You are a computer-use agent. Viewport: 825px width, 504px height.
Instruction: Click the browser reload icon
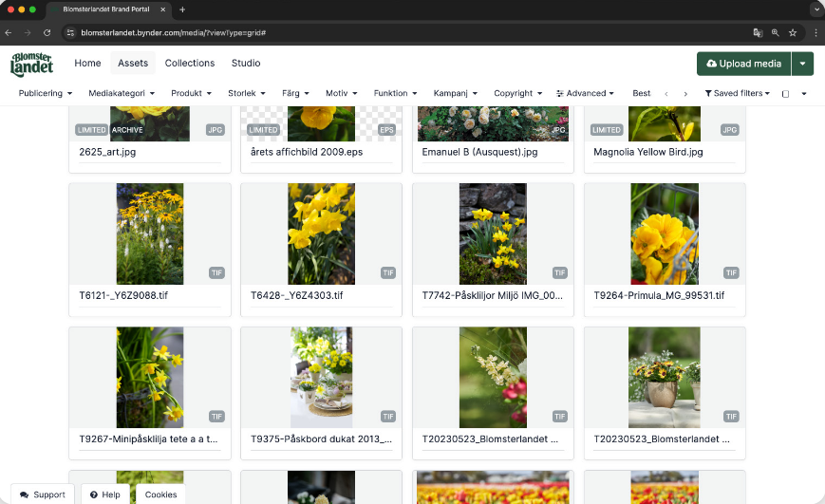point(47,32)
